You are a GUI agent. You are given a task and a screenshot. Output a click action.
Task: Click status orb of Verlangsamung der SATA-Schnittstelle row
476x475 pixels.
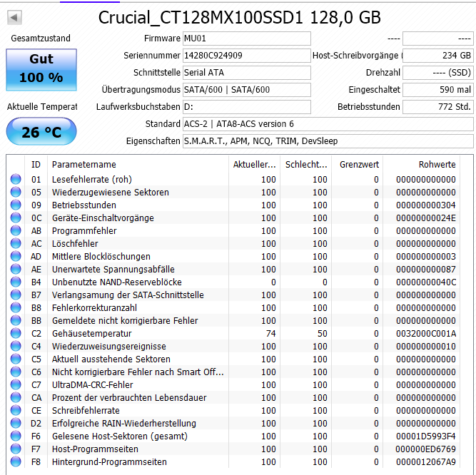[x=16, y=295]
